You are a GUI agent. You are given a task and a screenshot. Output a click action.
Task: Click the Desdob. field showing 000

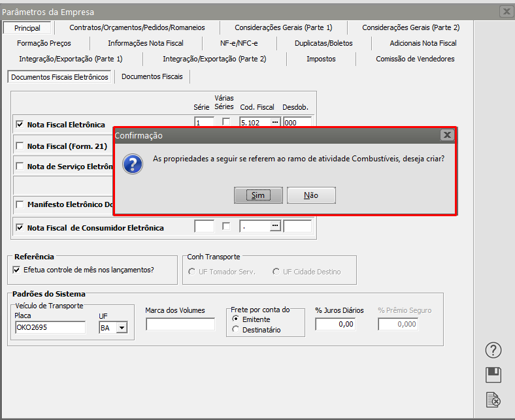click(297, 122)
